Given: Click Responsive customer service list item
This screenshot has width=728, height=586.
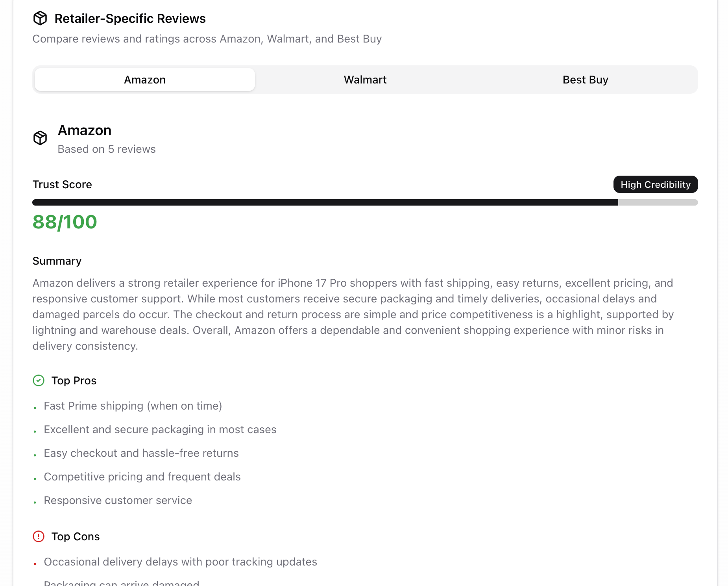Looking at the screenshot, I should click(118, 501).
